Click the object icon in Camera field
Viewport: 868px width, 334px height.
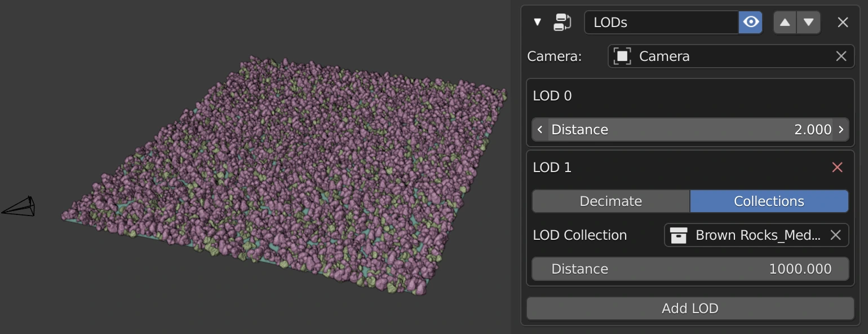pyautogui.click(x=622, y=56)
